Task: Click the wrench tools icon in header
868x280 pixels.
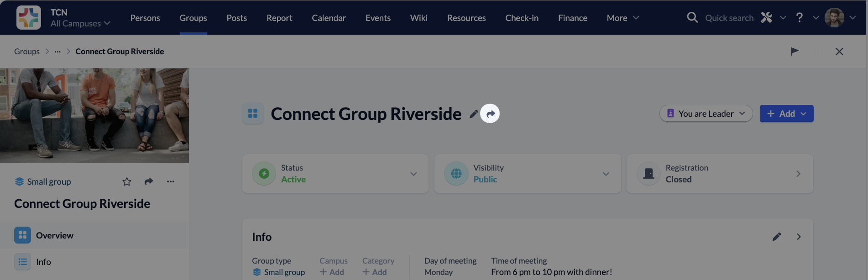Action: coord(767,18)
